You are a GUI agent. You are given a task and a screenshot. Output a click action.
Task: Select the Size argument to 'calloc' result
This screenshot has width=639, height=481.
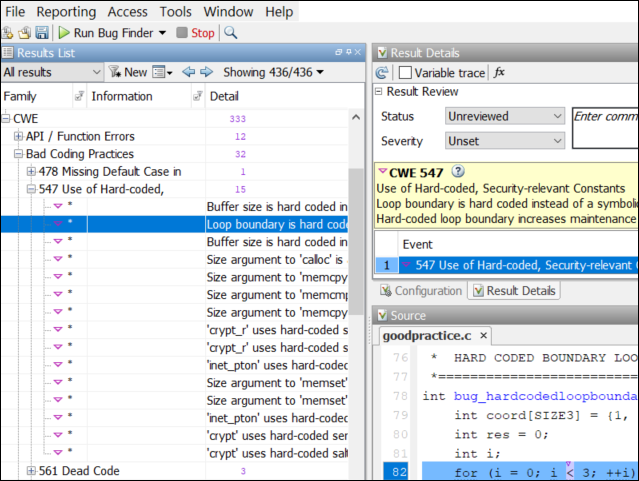coord(175,260)
